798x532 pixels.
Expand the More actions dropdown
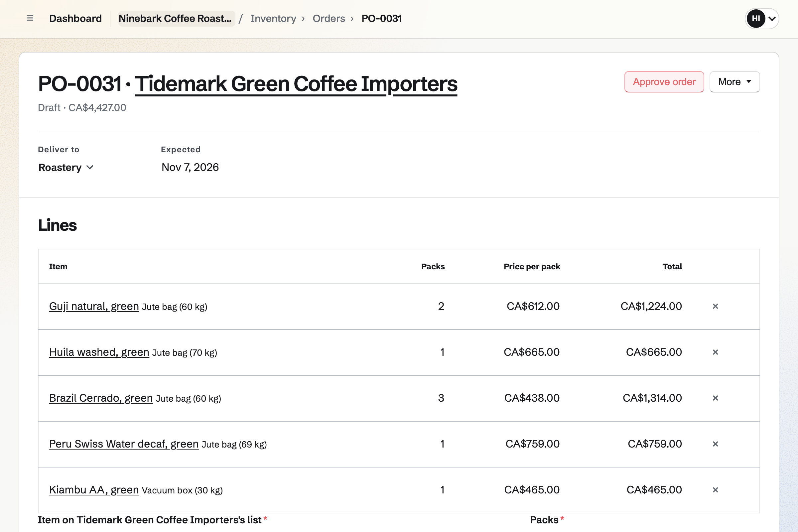(734, 82)
